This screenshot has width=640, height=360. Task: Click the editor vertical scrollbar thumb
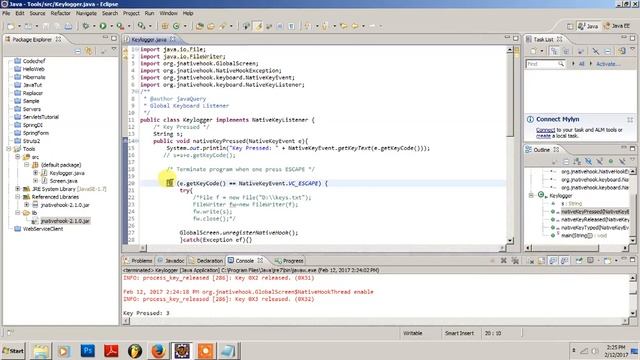(510, 96)
